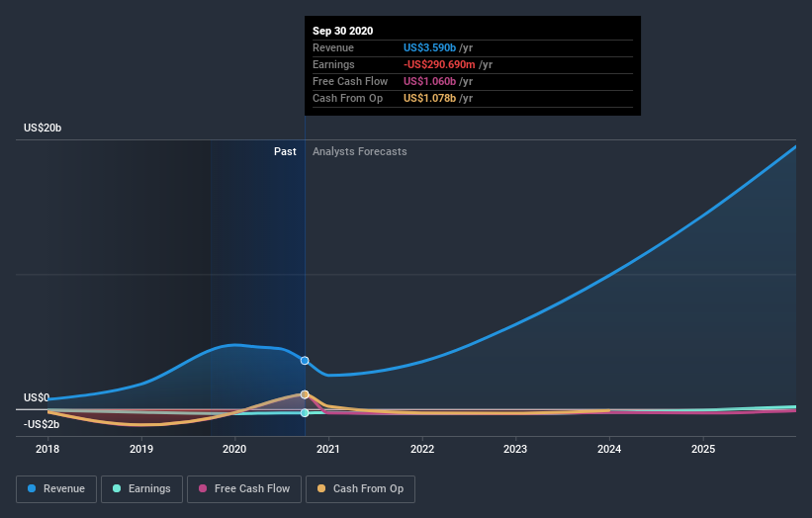This screenshot has height=518, width=812.
Task: Click the Revenue value US$3.590b in tooltip
Action: click(x=429, y=47)
